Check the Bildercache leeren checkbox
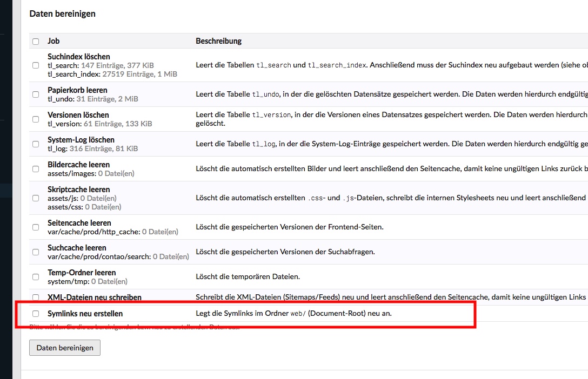The width and height of the screenshot is (588, 379). [36, 169]
